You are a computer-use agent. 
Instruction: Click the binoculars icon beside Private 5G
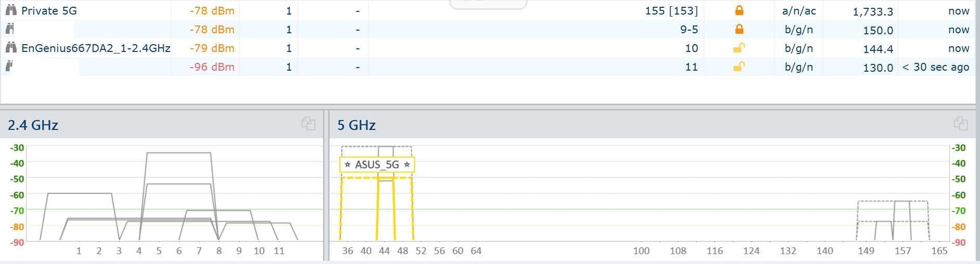coord(11,10)
